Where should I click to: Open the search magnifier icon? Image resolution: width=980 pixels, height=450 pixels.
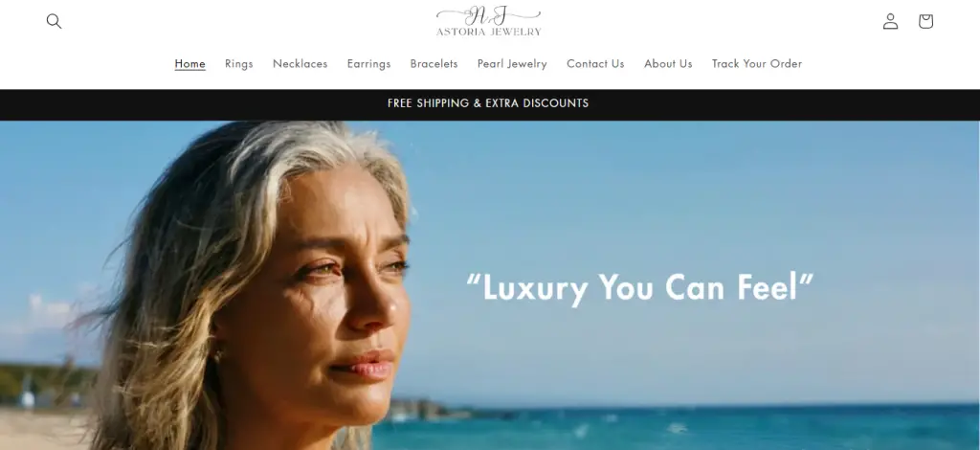click(54, 21)
